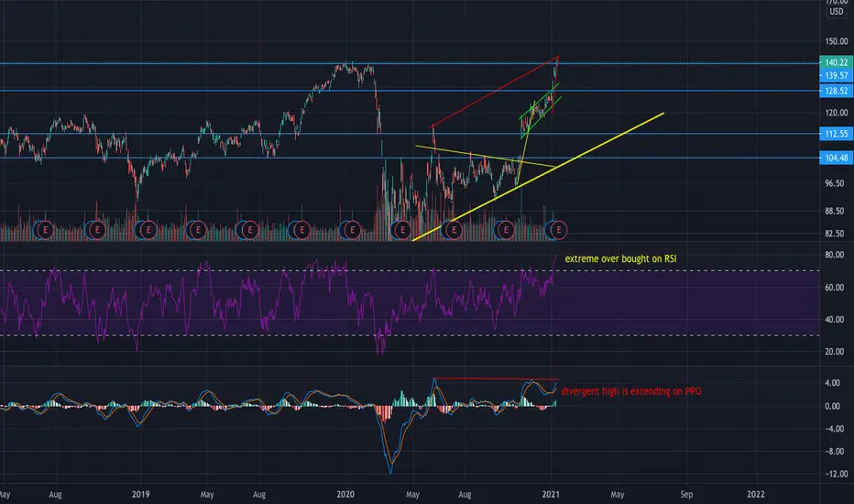Click the 40.00 level on RSI scale
This screenshot has height=504, width=854.
(835, 319)
